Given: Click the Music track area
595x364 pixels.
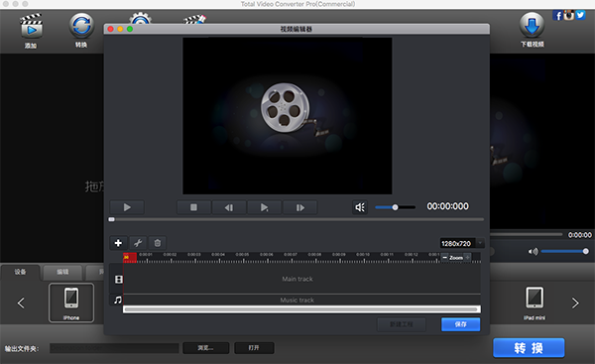Looking at the screenshot, I should [301, 300].
